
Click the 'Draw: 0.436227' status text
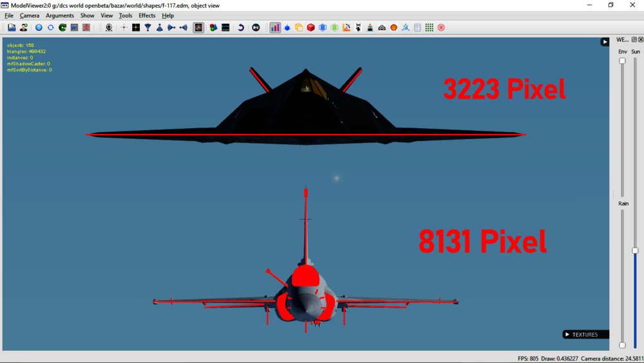(x=560, y=358)
